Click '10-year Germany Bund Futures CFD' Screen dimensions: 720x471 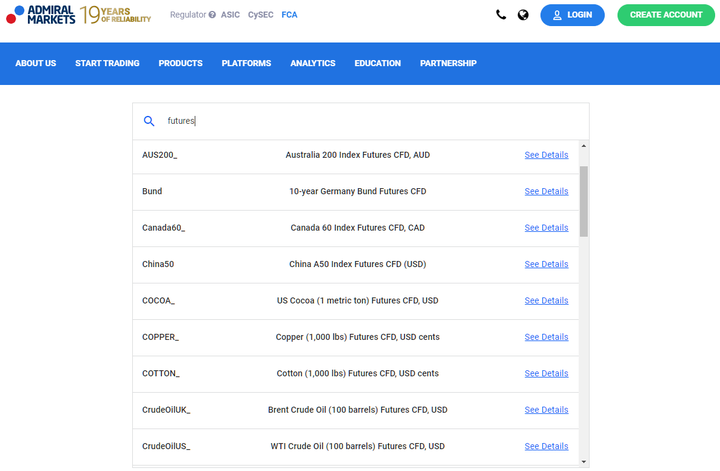(x=358, y=191)
